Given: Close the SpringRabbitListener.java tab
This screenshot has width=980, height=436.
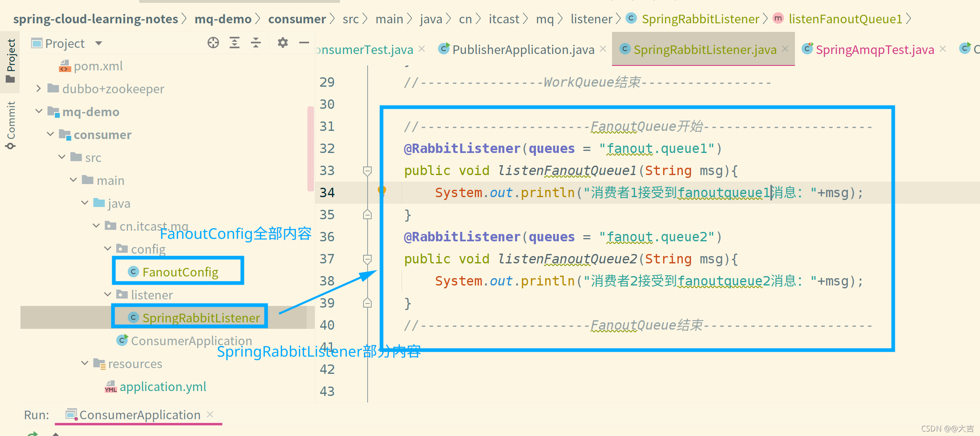Looking at the screenshot, I should [785, 49].
